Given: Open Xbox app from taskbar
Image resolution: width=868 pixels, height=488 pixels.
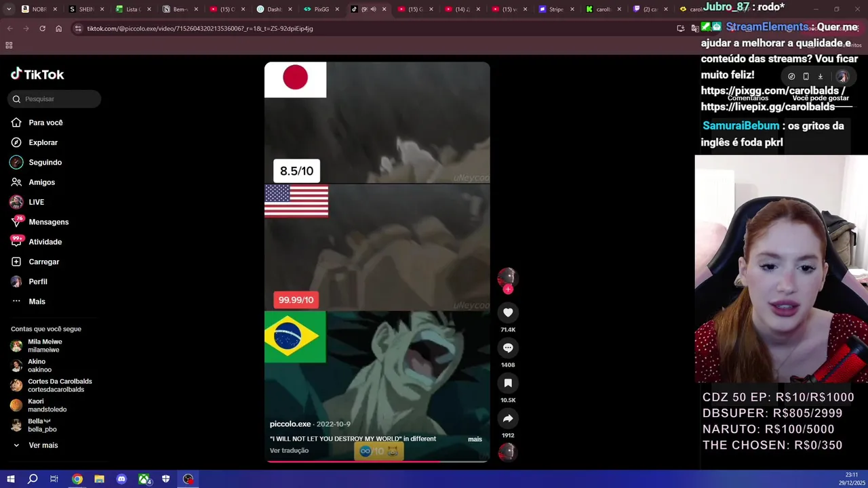Looking at the screenshot, I should point(144,479).
